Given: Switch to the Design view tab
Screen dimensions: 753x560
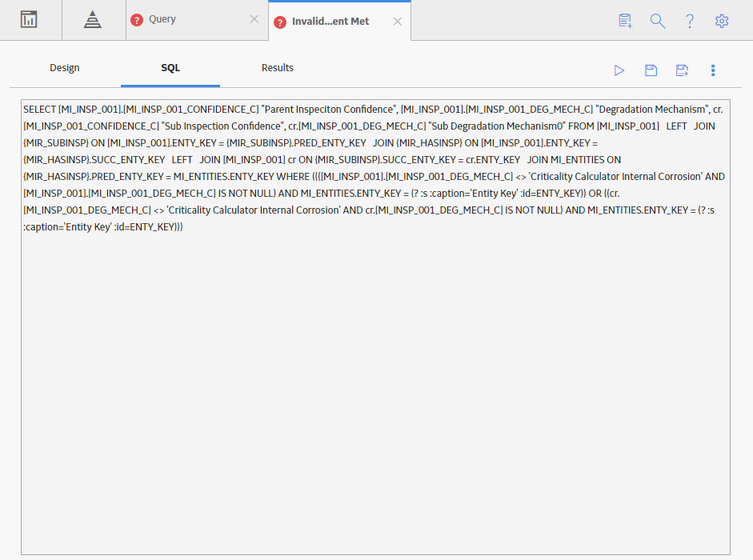Looking at the screenshot, I should (x=64, y=68).
